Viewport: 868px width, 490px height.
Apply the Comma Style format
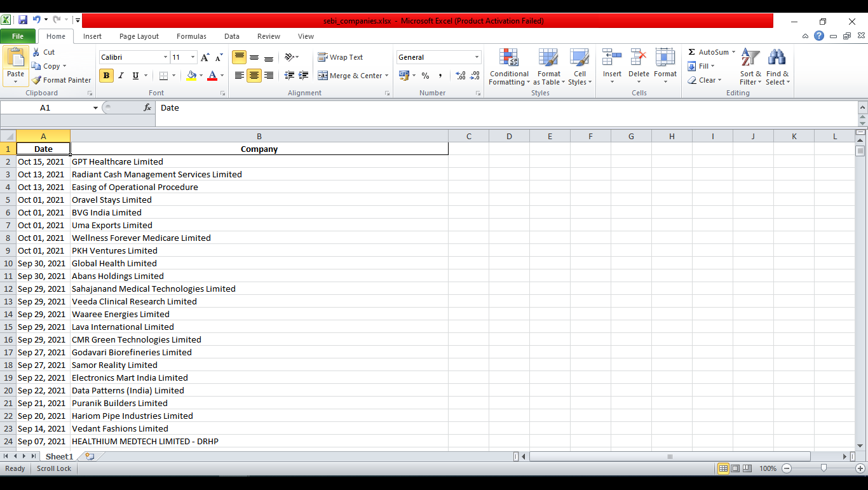click(440, 76)
